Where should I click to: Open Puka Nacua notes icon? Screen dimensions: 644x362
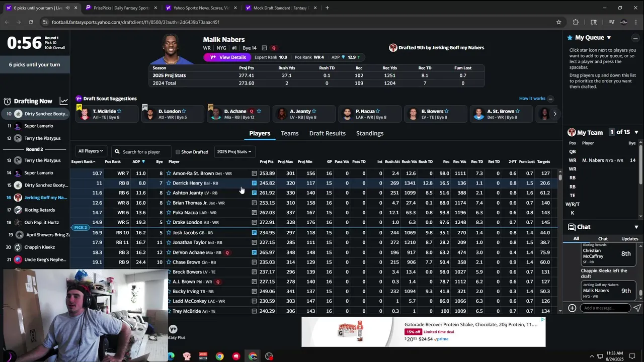(x=254, y=213)
